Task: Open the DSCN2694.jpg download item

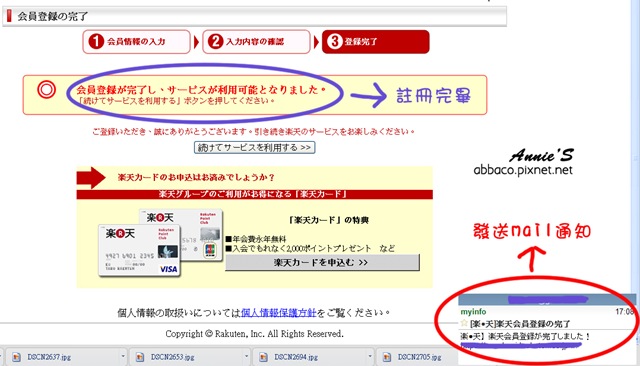Action: coord(313,357)
